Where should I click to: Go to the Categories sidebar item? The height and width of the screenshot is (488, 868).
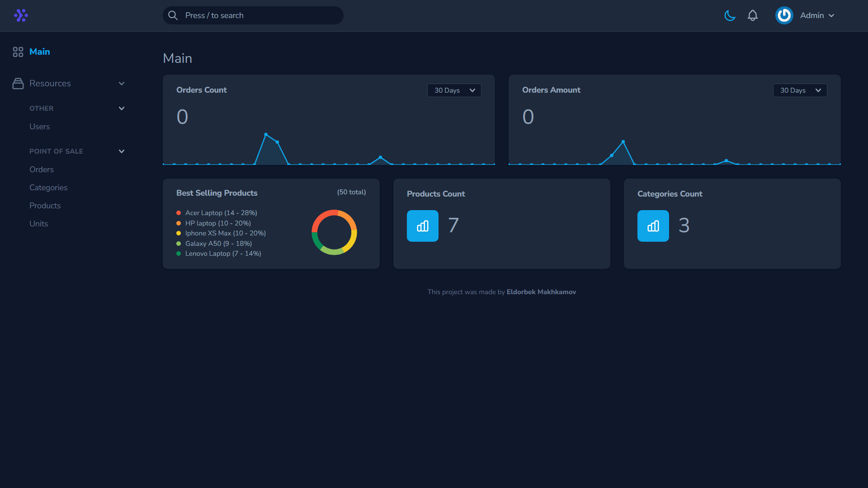click(x=48, y=188)
